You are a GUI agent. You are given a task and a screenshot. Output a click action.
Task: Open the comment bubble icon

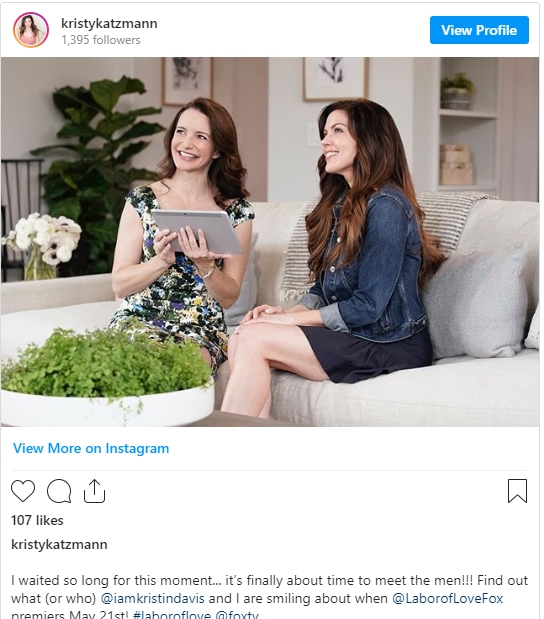(59, 491)
